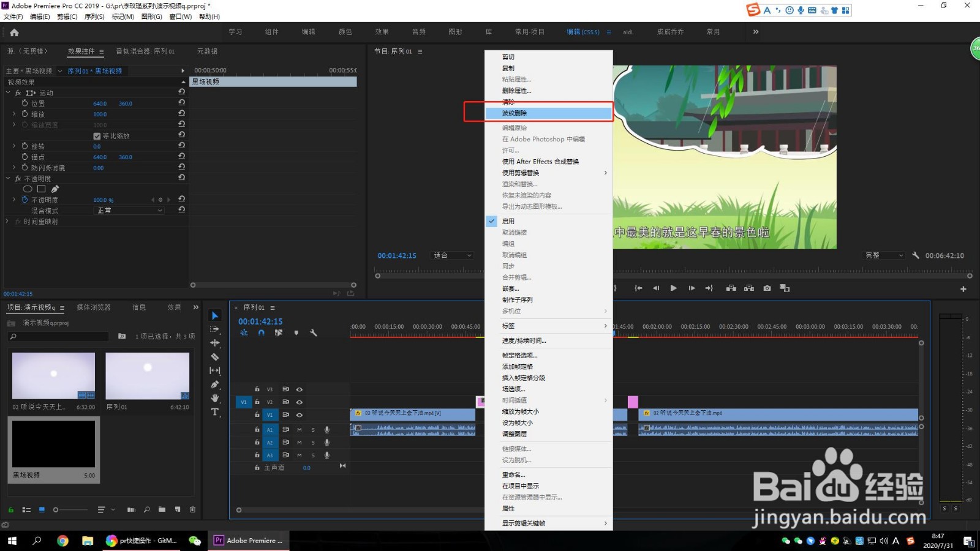Image resolution: width=980 pixels, height=551 pixels.
Task: Open the zoom level Fit dropdown
Action: click(452, 255)
